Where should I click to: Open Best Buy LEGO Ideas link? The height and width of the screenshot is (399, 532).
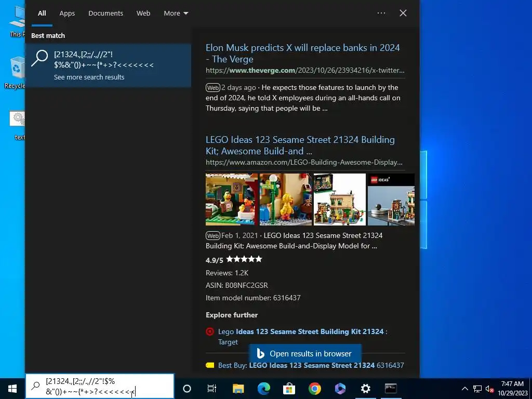pyautogui.click(x=311, y=365)
